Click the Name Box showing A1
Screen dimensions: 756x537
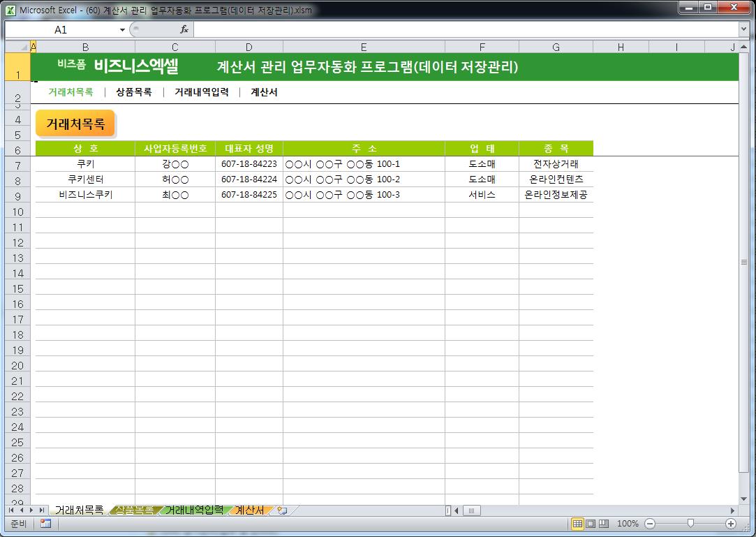point(61,30)
